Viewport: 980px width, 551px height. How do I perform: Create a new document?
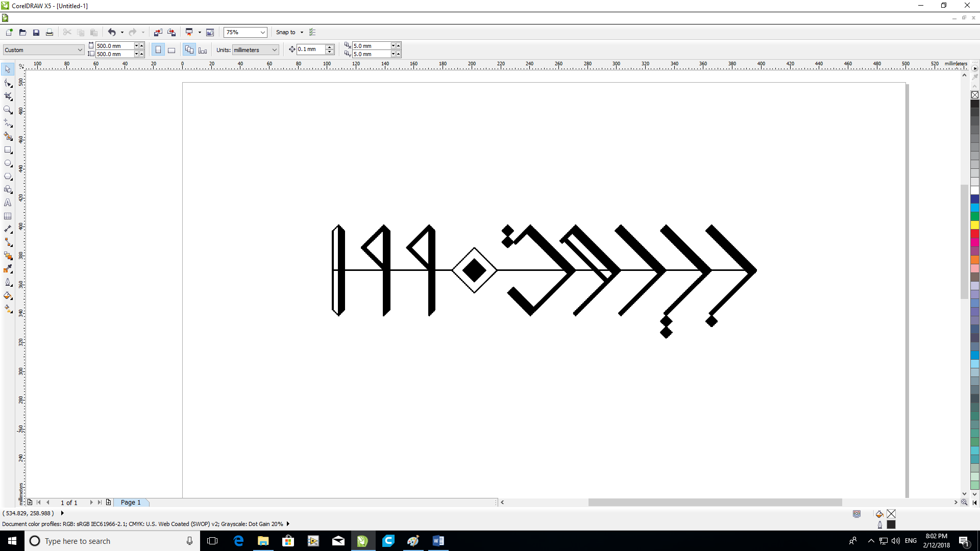tap(9, 32)
